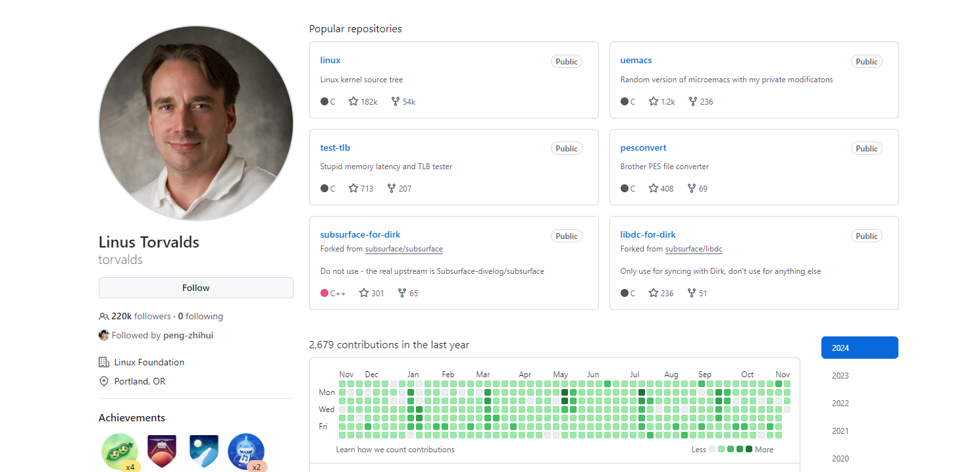
Task: Click the Portland, OR location text
Action: (x=140, y=381)
